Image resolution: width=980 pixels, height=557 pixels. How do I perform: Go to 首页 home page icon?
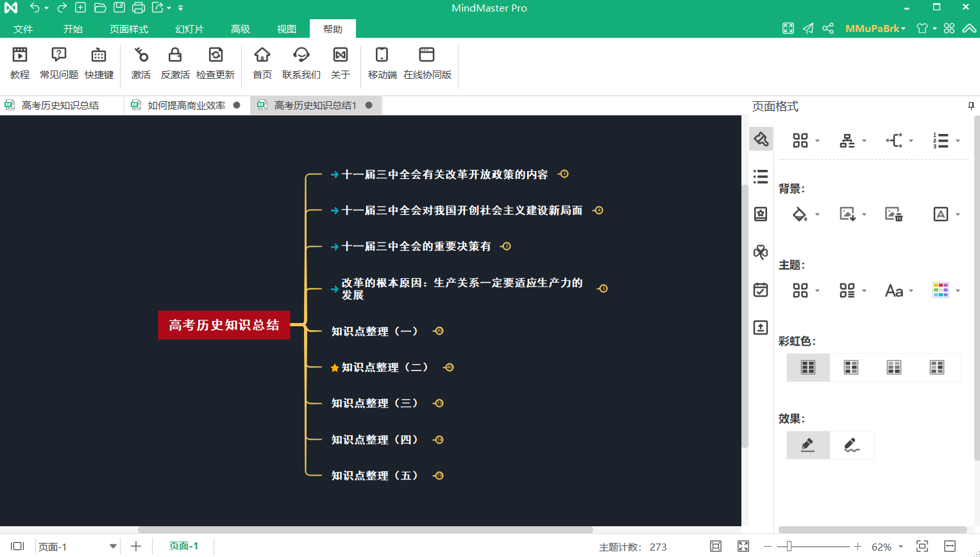pyautogui.click(x=262, y=63)
